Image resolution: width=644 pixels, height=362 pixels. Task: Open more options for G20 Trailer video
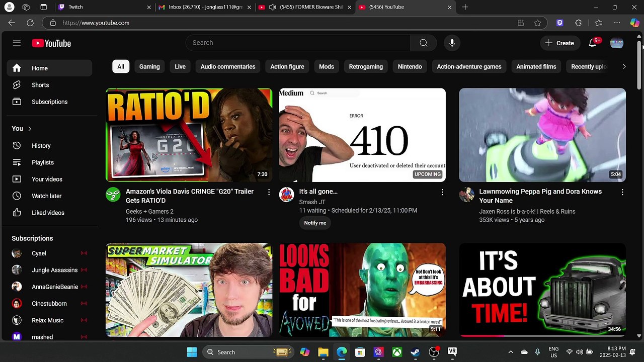click(269, 192)
